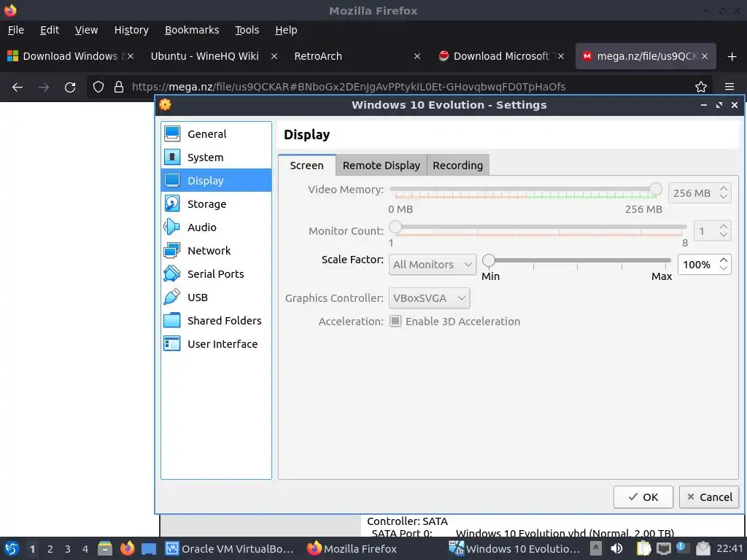Open the Storage settings category
The image size is (747, 560).
(x=216, y=204)
